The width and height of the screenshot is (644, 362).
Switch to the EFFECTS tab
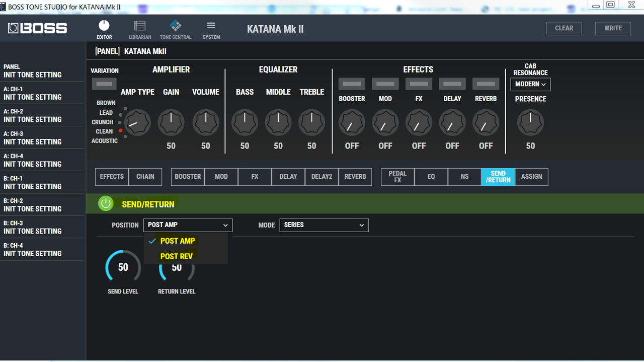(112, 177)
